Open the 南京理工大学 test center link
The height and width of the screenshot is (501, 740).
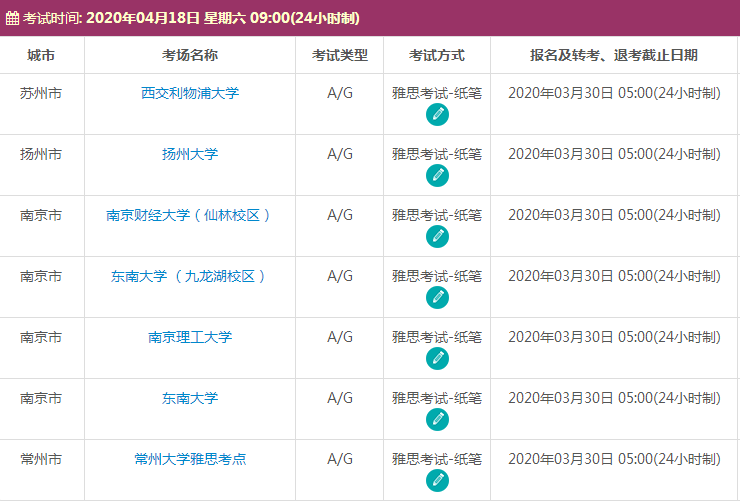tap(190, 337)
